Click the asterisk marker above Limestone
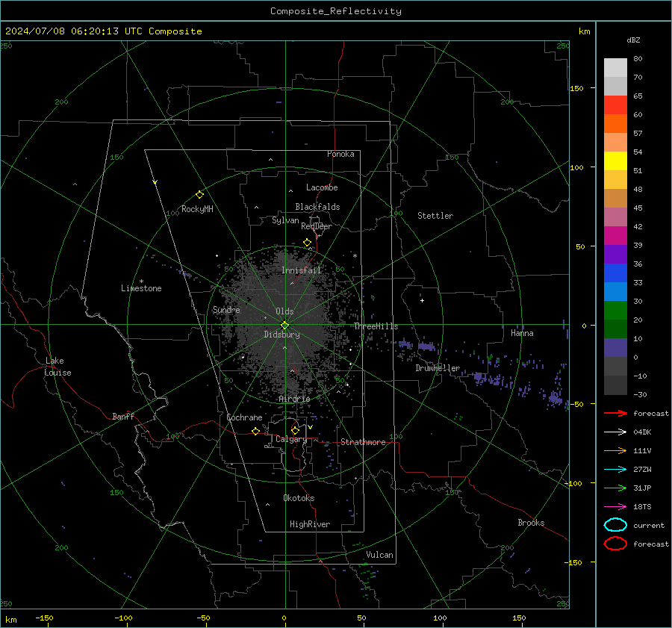This screenshot has width=672, height=628. (x=141, y=282)
